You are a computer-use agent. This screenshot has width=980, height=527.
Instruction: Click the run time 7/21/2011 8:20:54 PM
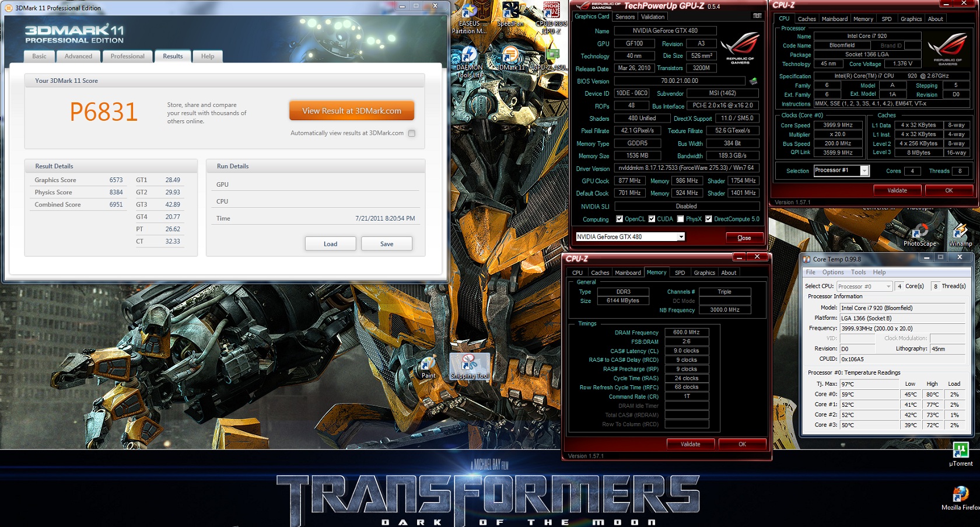click(385, 218)
